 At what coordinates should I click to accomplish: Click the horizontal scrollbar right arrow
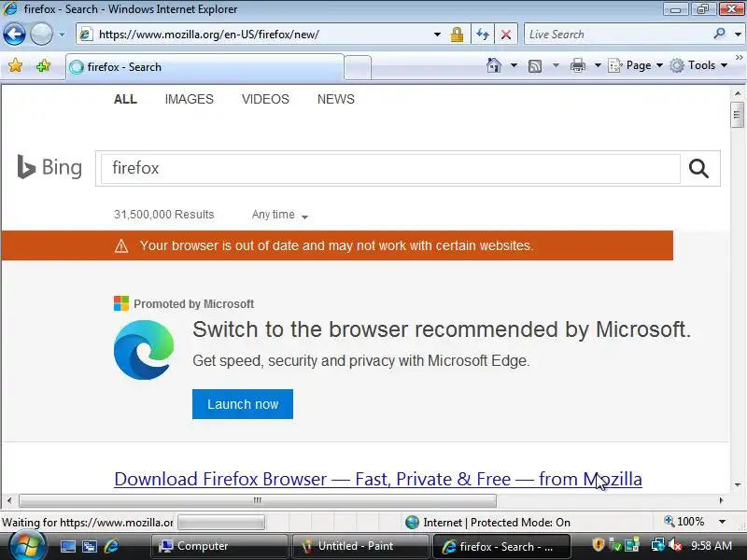click(721, 500)
